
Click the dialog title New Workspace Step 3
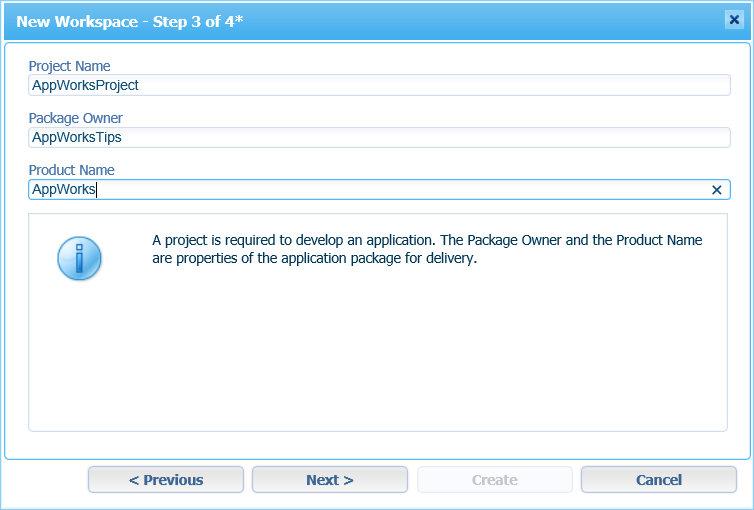coord(130,22)
